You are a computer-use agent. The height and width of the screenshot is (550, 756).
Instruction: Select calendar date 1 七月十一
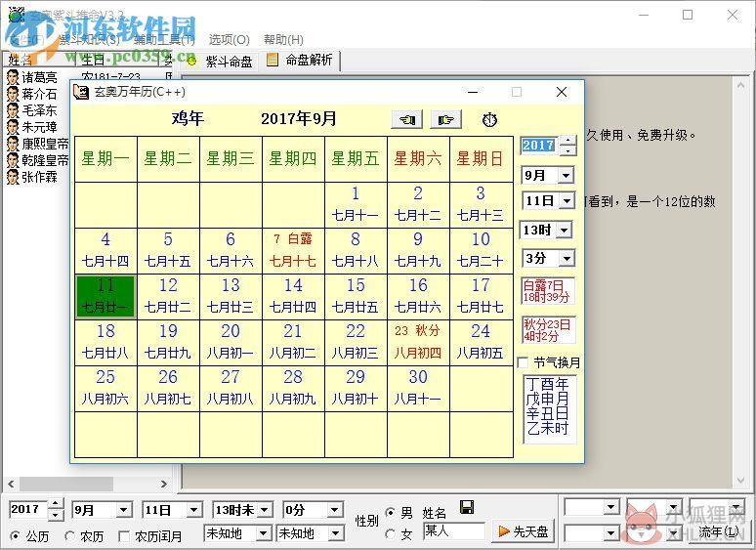[356, 205]
